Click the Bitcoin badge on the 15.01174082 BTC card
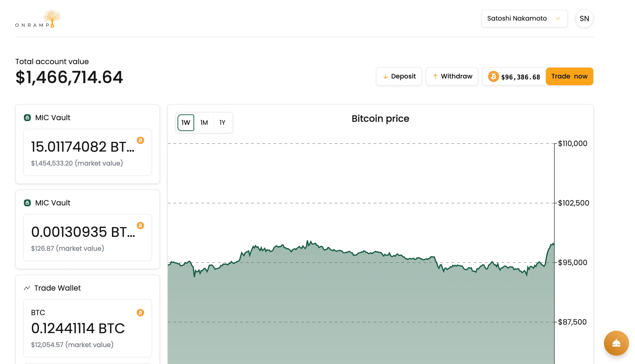Screen dimensions: 635x364 [140, 140]
